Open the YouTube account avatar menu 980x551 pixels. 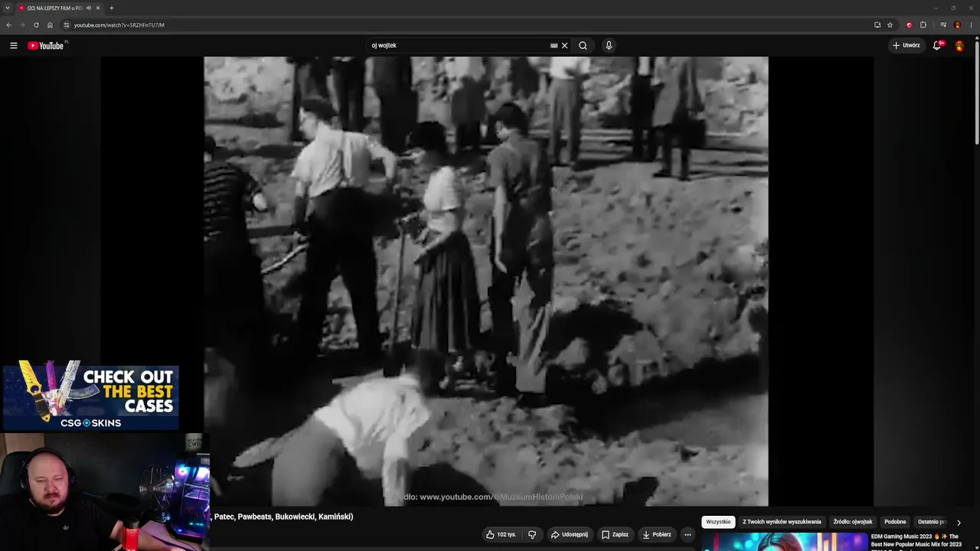[x=959, y=45]
